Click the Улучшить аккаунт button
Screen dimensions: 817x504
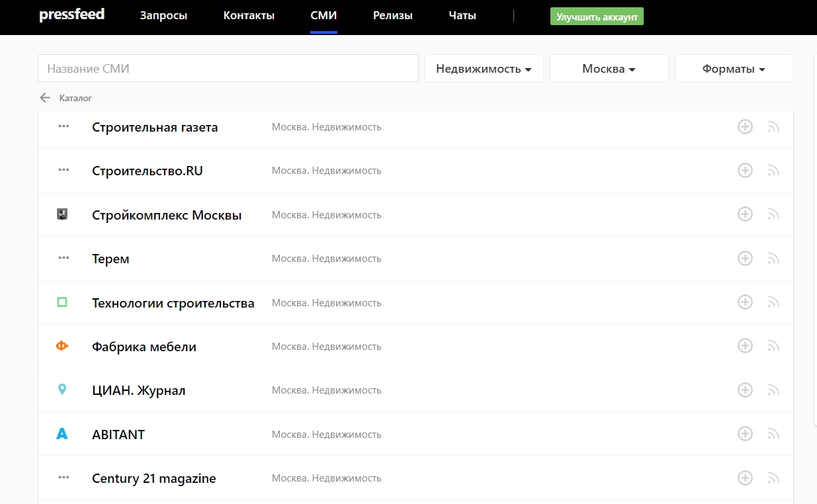pyautogui.click(x=597, y=17)
